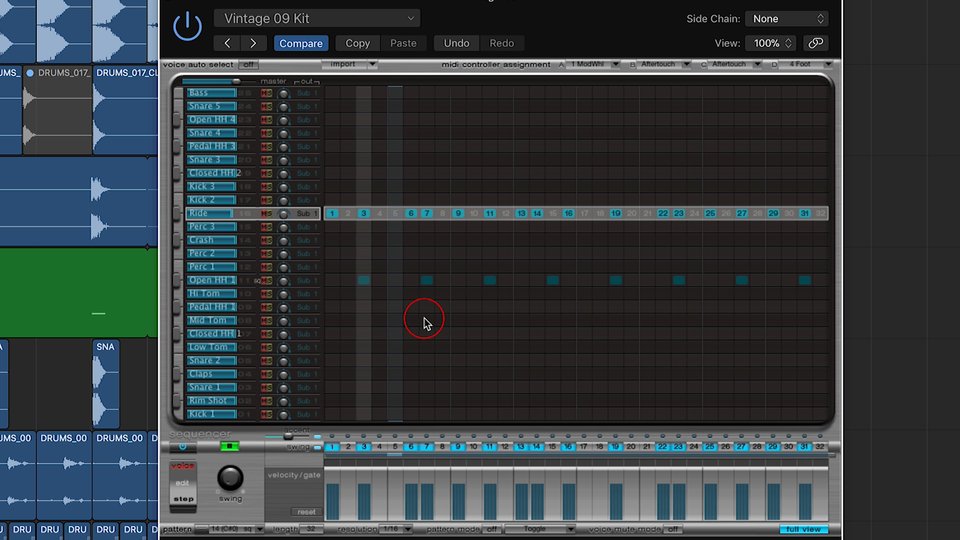Click the Paste button

pos(403,43)
